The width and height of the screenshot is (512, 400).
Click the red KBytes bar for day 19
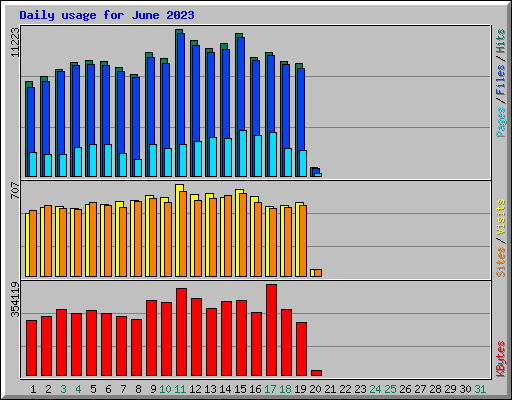(301, 349)
